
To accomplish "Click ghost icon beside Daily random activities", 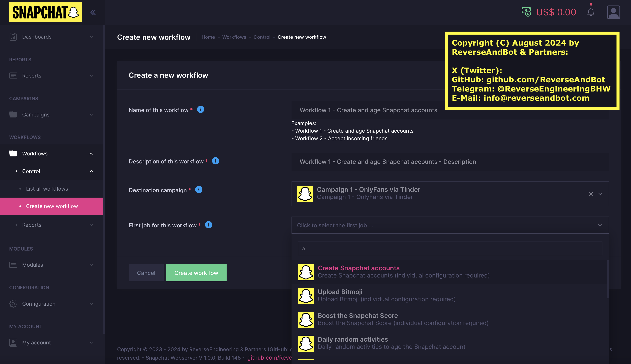I will (x=306, y=343).
